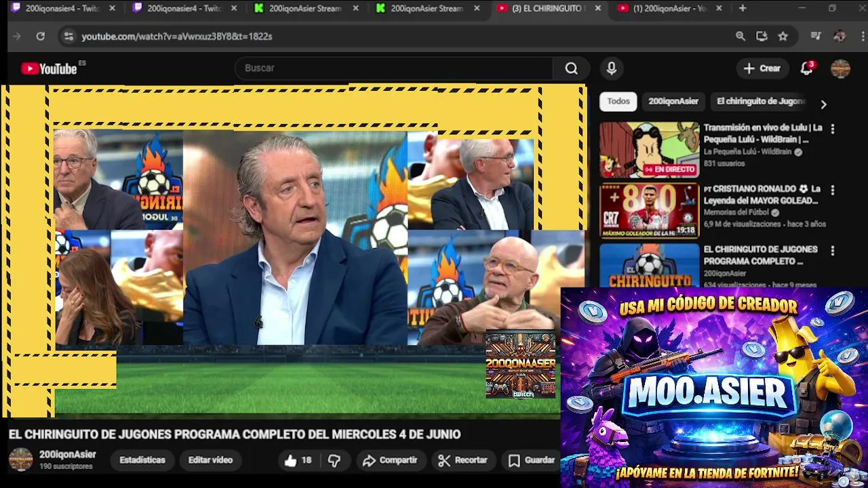Switch to the (3) EL CHIRINGUITO tab
This screenshot has height=488, width=868.
click(548, 8)
